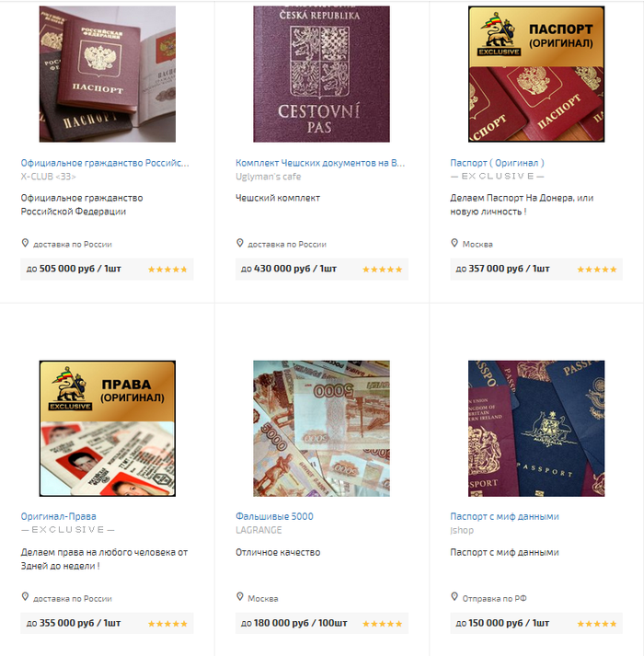The height and width of the screenshot is (656, 644).
Task: Visit the Uglyman's cafe seller page
Action: pyautogui.click(x=269, y=177)
